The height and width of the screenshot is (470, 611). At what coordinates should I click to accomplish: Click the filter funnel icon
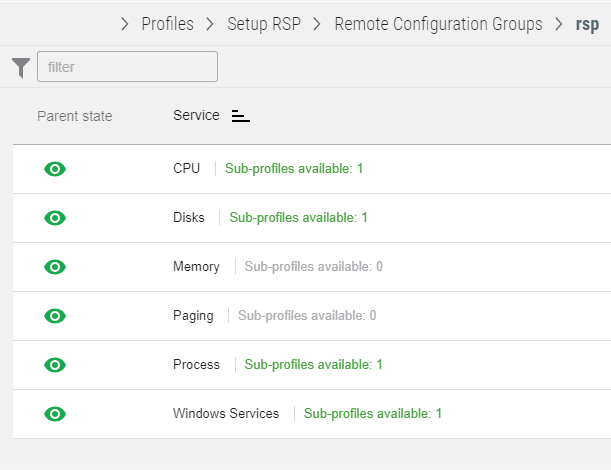(x=21, y=68)
